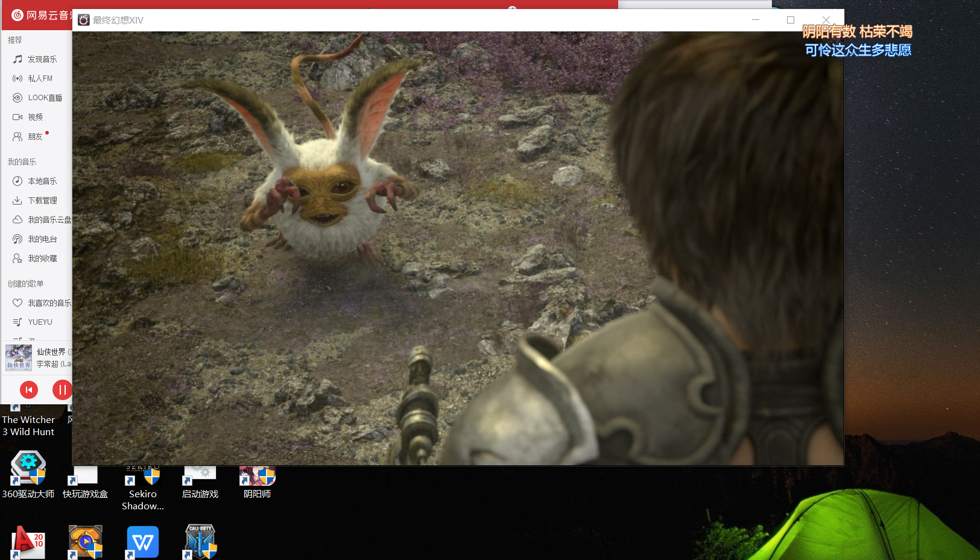Select the Call of Duty desktop shortcut
Viewport: 980px width, 560px height.
[200, 542]
